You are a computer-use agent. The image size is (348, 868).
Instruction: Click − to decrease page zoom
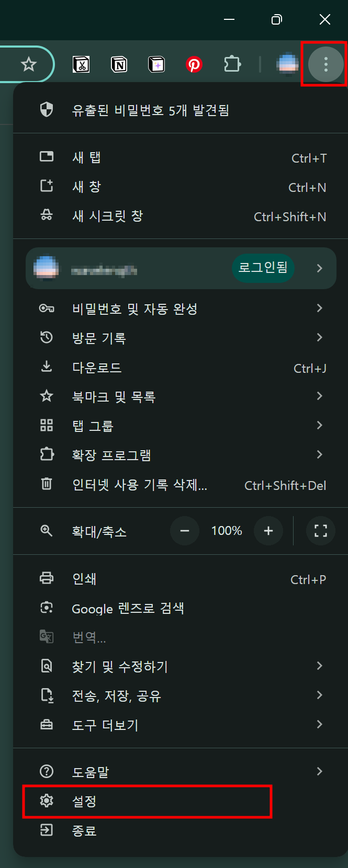pyautogui.click(x=185, y=531)
